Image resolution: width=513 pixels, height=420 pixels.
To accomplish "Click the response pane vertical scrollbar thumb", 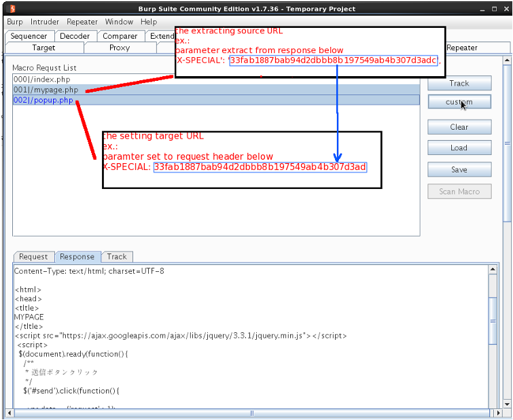I will point(493,321).
